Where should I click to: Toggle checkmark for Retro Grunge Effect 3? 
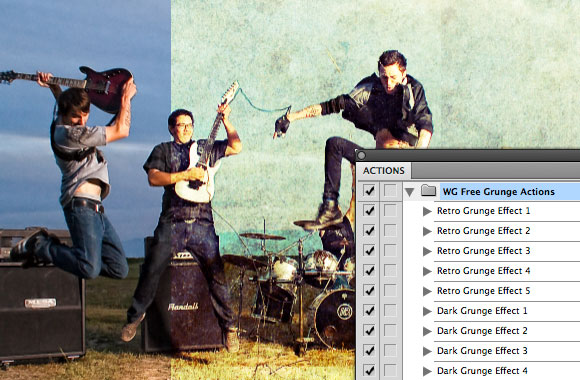pos(369,251)
